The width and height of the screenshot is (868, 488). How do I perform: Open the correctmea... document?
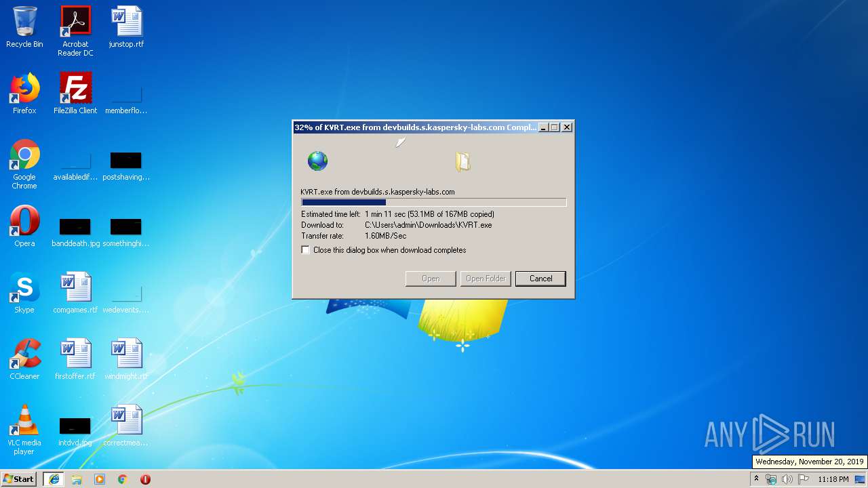pyautogui.click(x=126, y=426)
